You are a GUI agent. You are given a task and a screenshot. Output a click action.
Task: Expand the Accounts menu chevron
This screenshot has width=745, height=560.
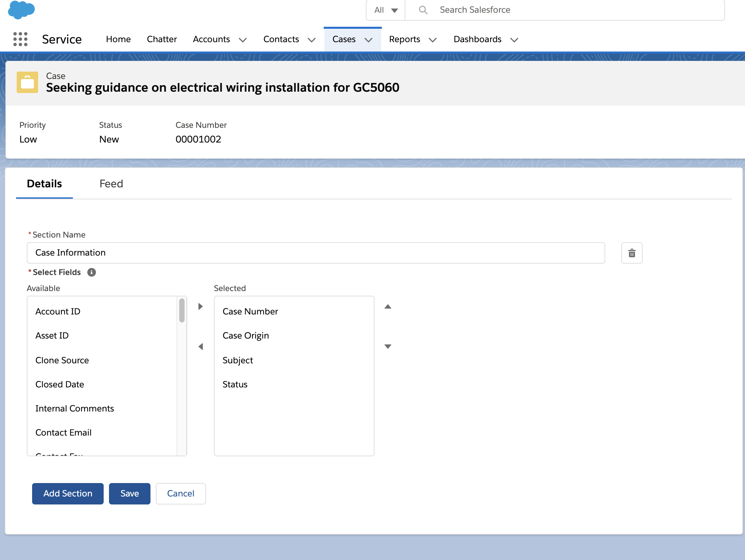[x=242, y=40]
